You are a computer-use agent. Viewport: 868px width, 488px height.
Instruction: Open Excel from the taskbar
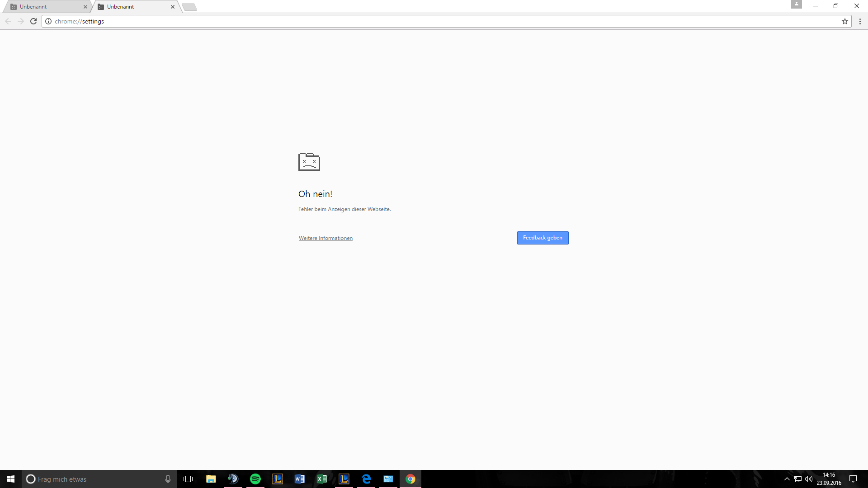pos(322,479)
